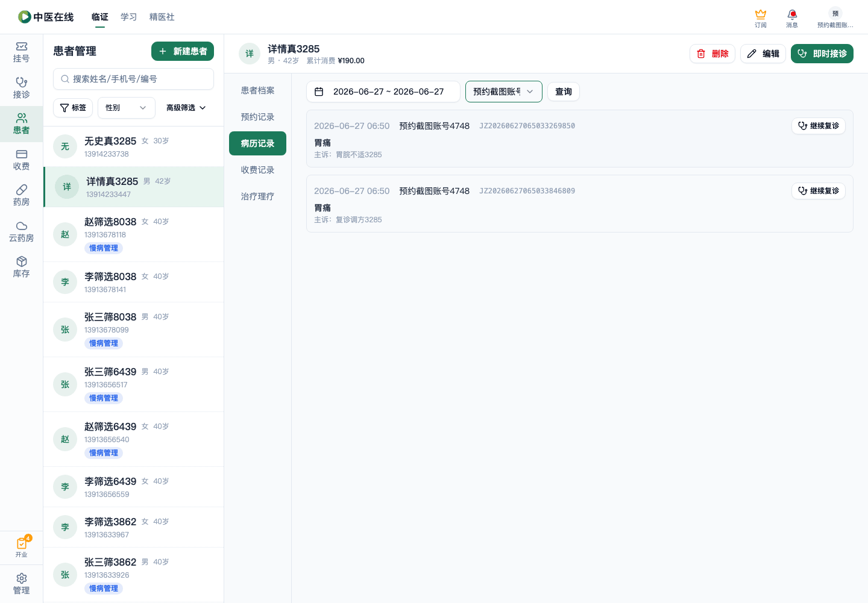Select patient 张三筛6439
This screenshot has width=868, height=603.
[134, 384]
